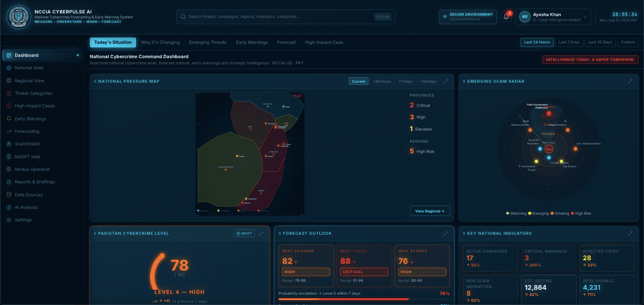Image resolution: width=644 pixels, height=305 pixels.
Task: Click the globe icon for National View
Action: tap(9, 68)
